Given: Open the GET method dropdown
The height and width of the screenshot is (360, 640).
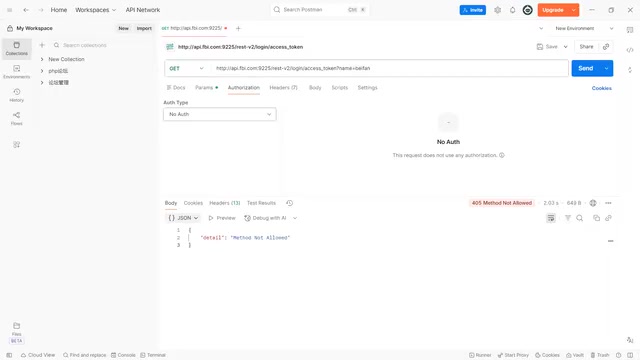Looking at the screenshot, I should (187, 68).
